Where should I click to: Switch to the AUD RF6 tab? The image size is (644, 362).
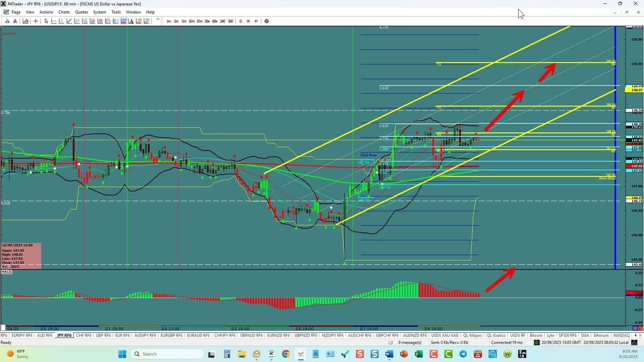point(45,335)
